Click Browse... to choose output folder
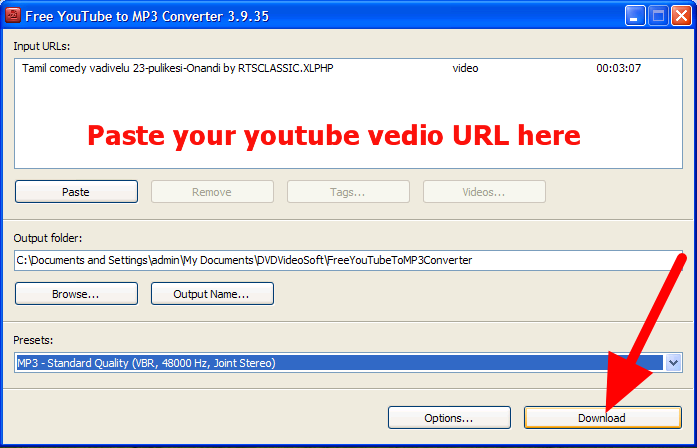This screenshot has width=697, height=448. pos(76,294)
